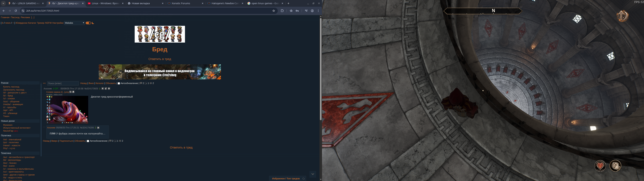
Task: Click the browser back arrow
Action: pyautogui.click(x=4, y=11)
